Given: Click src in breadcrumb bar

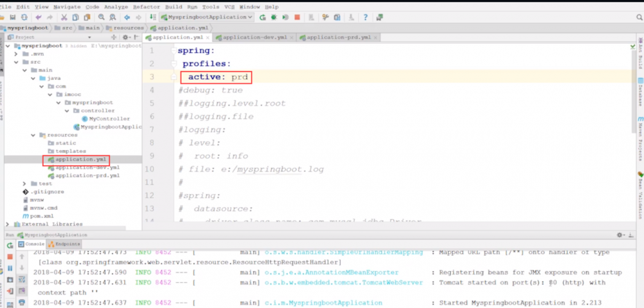Looking at the screenshot, I should (64, 28).
